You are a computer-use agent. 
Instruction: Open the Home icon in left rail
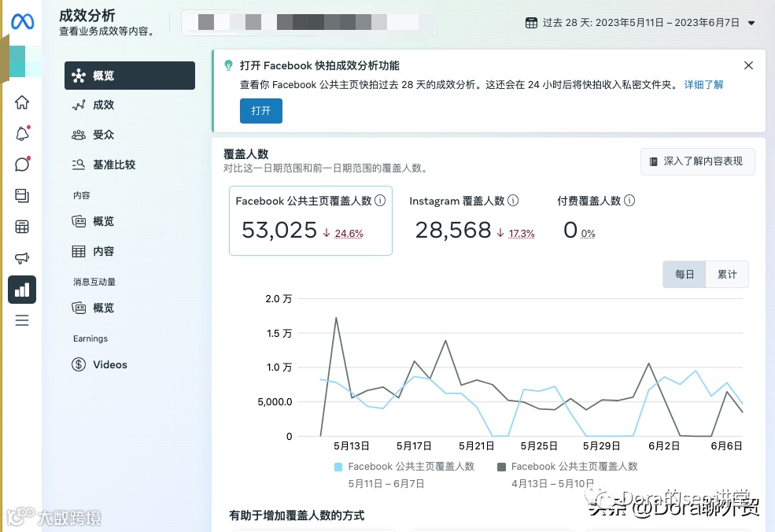click(22, 102)
